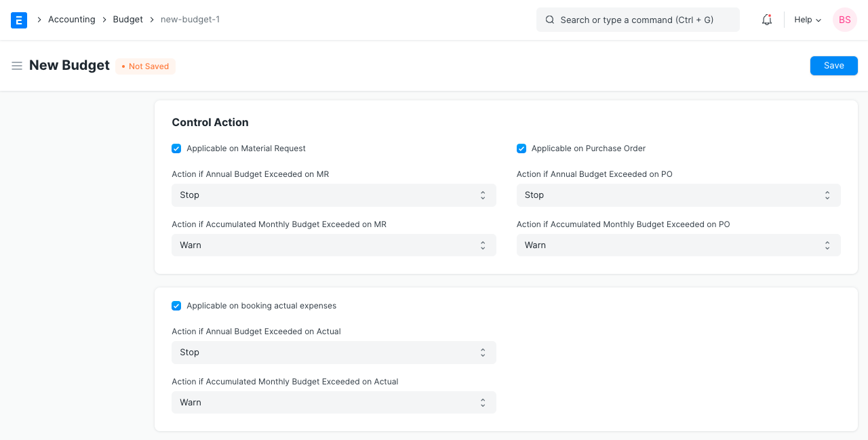Open Accumulated Monthly Budget Exceeded on MR dropdown
The width and height of the screenshot is (868, 440).
334,245
